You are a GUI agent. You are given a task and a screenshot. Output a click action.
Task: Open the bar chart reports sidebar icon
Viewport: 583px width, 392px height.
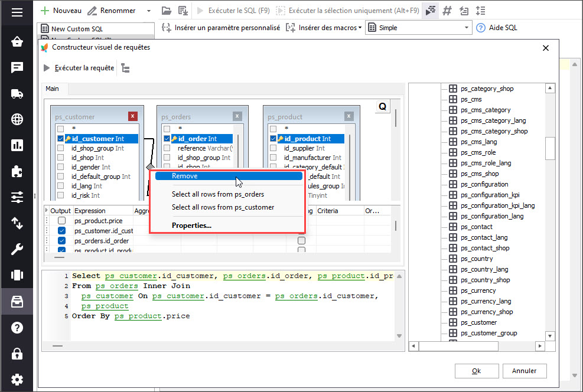point(17,145)
